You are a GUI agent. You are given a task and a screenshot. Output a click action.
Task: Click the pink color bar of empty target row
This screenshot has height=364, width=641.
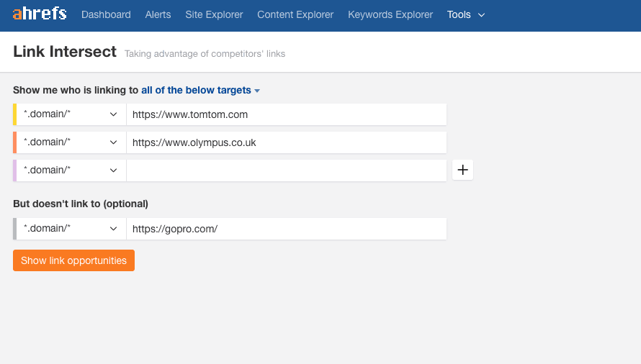click(x=14, y=170)
